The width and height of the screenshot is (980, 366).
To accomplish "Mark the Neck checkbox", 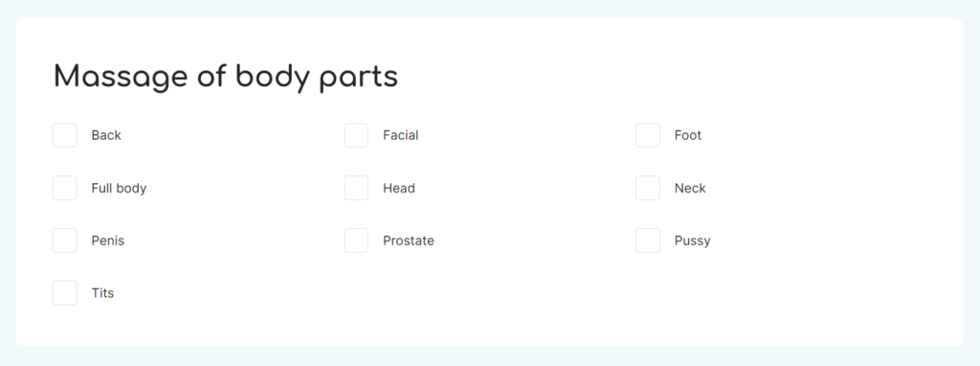I will [648, 188].
